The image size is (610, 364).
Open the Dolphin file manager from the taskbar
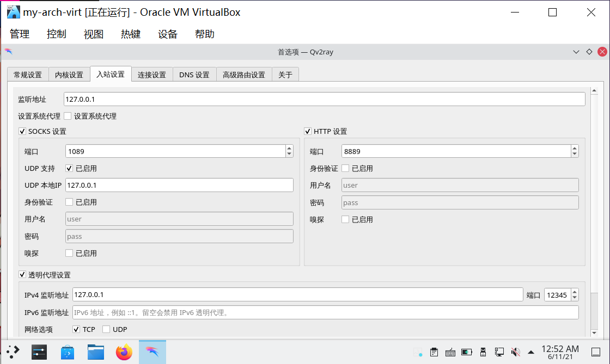coord(96,352)
